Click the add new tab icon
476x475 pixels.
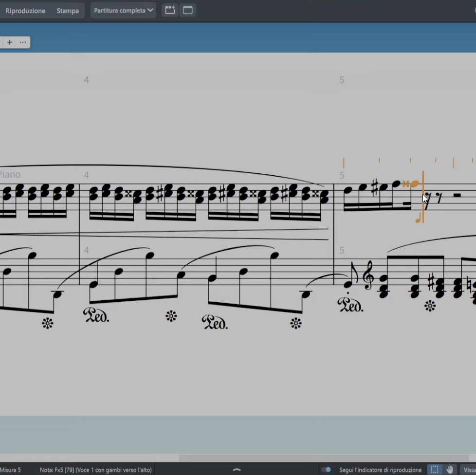pyautogui.click(x=170, y=10)
